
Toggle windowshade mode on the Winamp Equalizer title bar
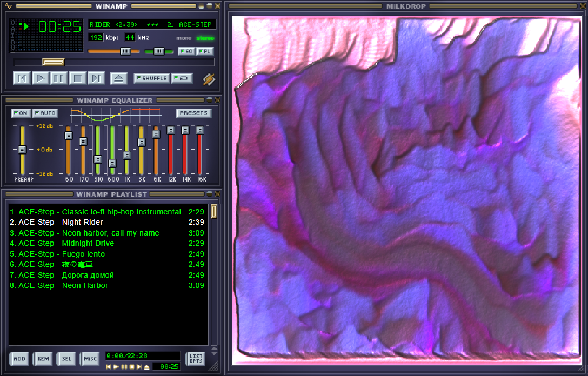point(210,100)
